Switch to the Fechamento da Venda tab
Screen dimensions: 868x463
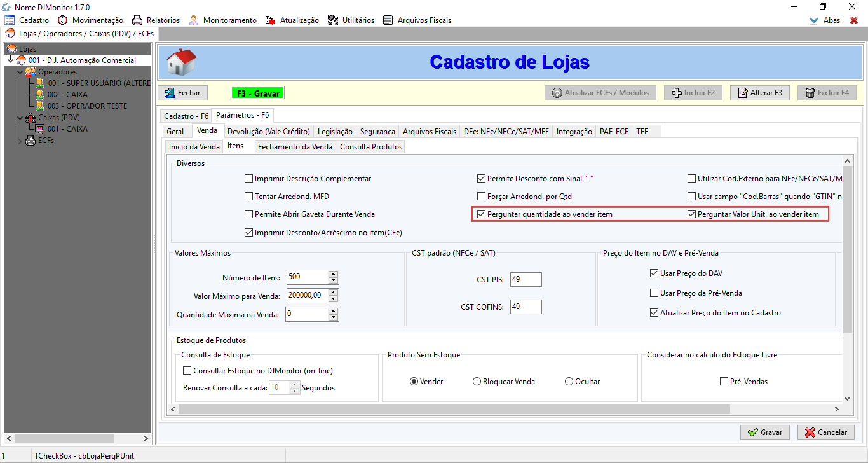(x=295, y=147)
